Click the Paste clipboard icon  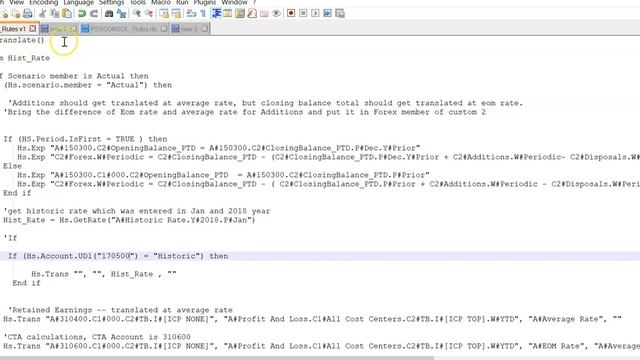(67, 13)
